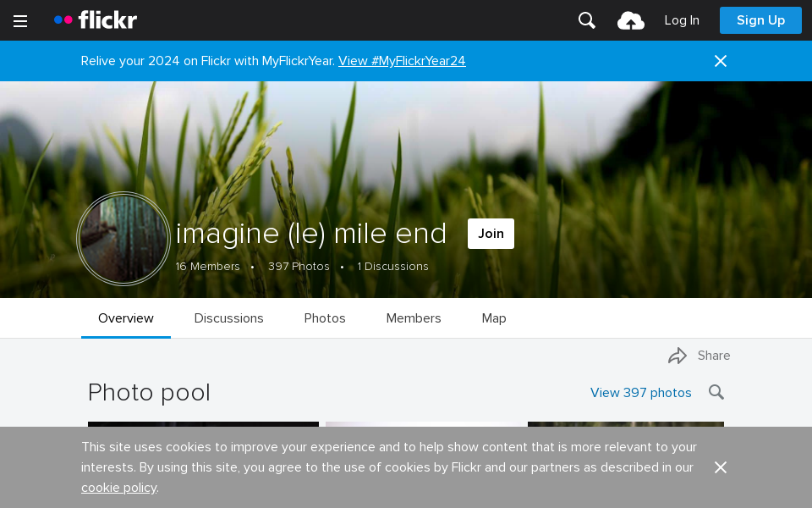
Task: Click the group avatar image
Action: pyautogui.click(x=123, y=239)
